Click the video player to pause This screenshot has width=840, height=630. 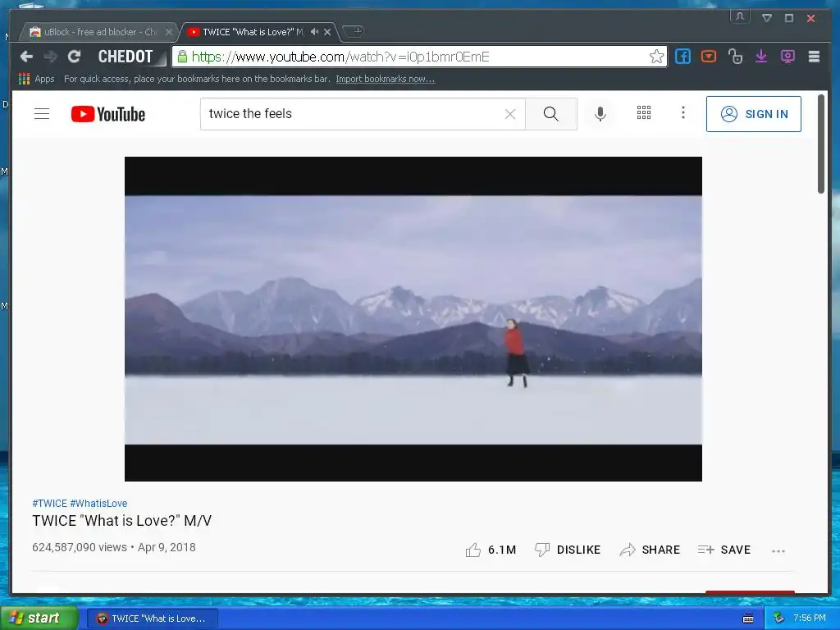tap(413, 319)
